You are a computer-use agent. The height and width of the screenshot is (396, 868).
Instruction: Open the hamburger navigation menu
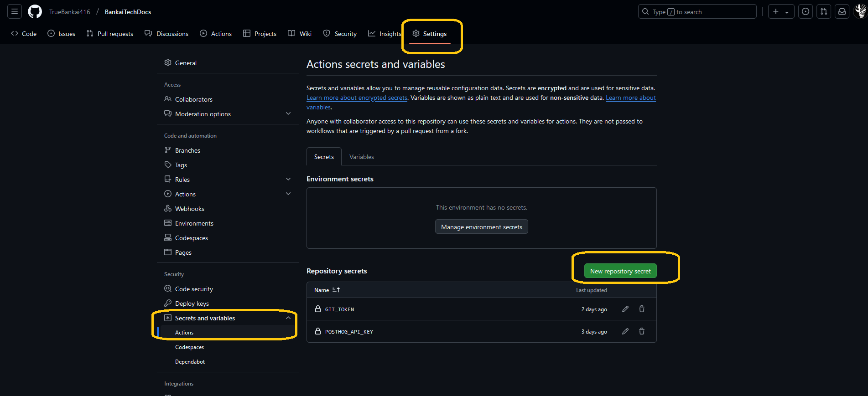(x=15, y=12)
